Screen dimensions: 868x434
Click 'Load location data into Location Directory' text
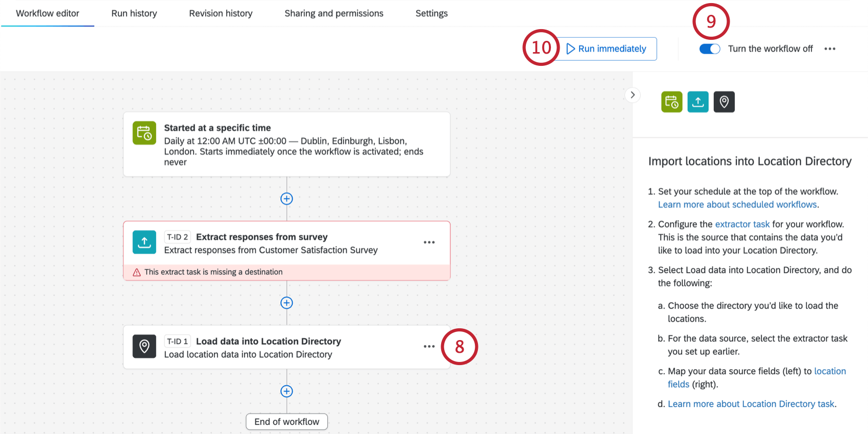pyautogui.click(x=248, y=354)
